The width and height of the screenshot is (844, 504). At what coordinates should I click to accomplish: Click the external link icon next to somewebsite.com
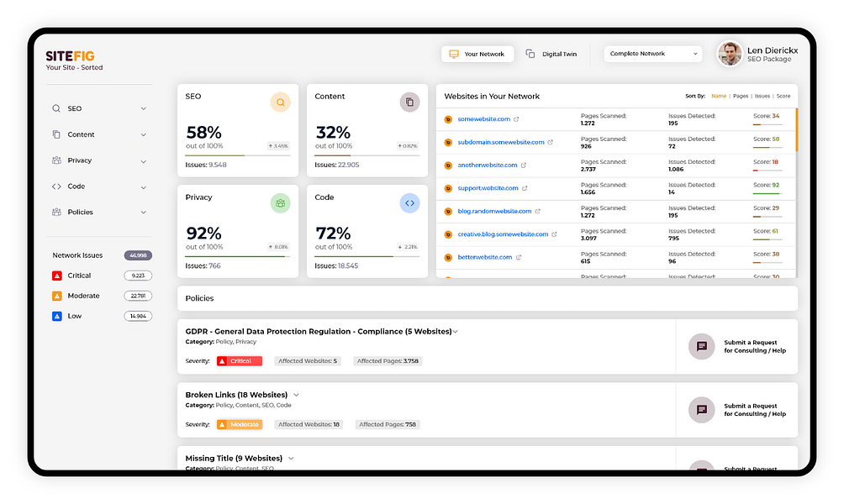tap(516, 119)
